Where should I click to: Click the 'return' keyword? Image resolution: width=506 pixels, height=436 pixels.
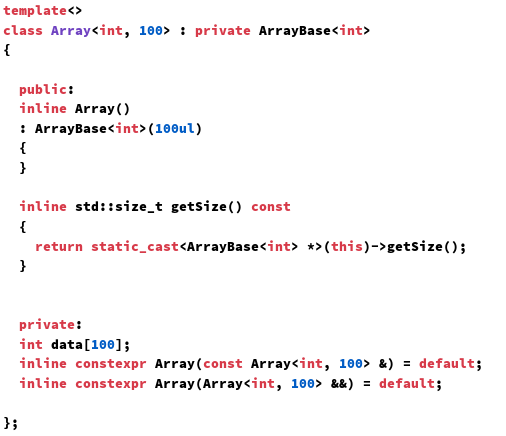pyautogui.click(x=59, y=247)
